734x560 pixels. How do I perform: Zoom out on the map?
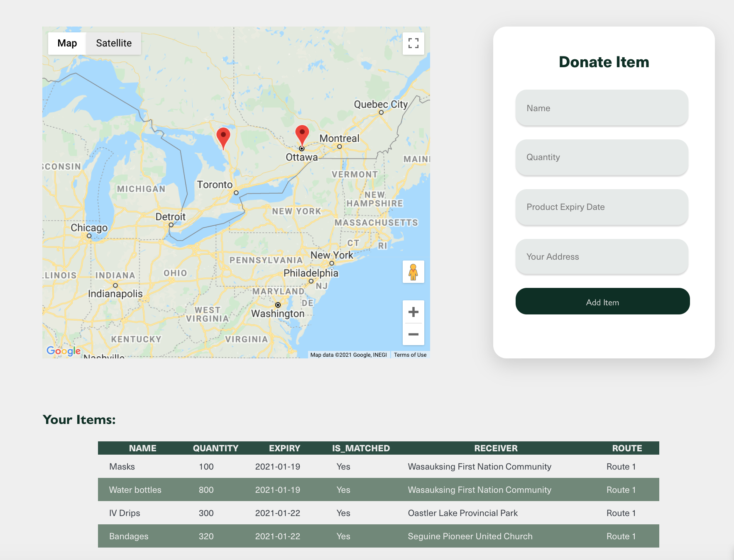(x=413, y=334)
